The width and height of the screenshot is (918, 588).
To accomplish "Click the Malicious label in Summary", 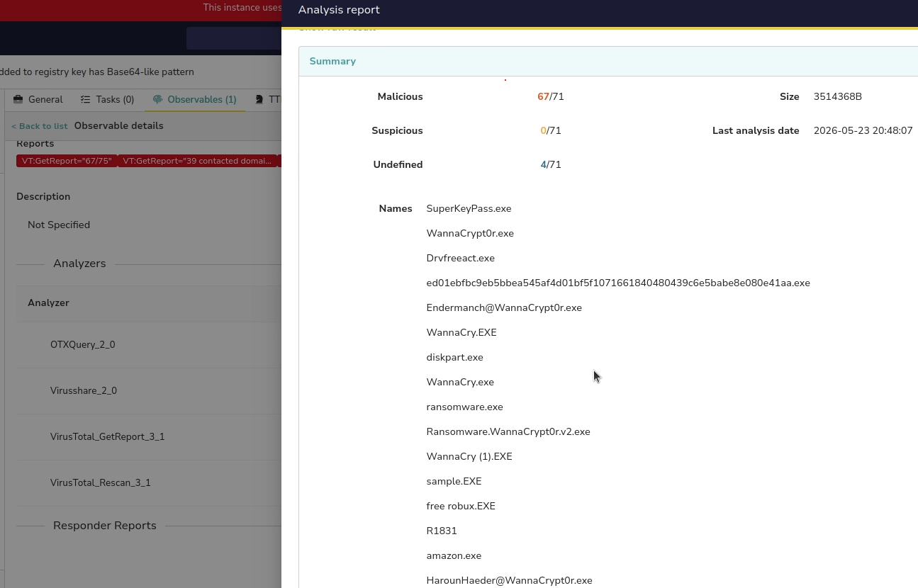I will [x=400, y=96].
